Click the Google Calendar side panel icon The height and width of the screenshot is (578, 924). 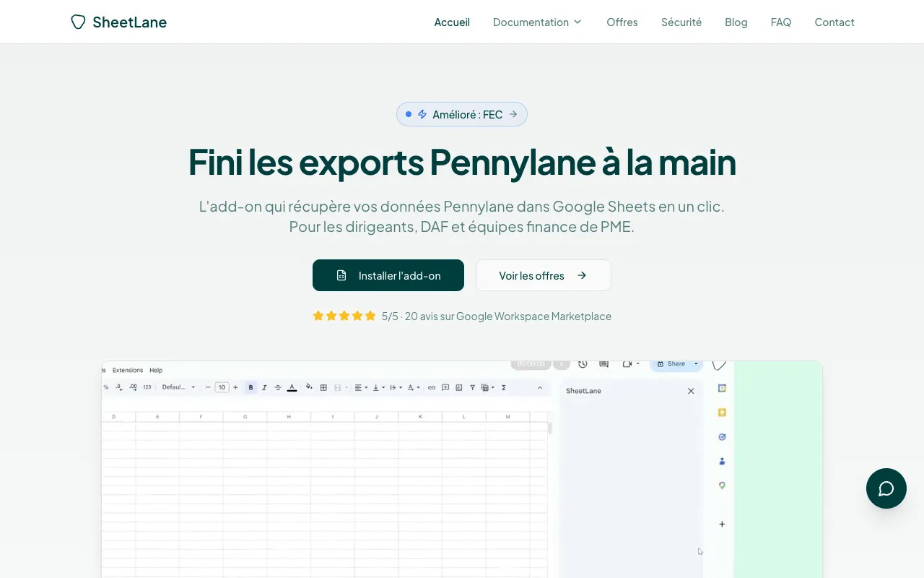click(x=722, y=388)
